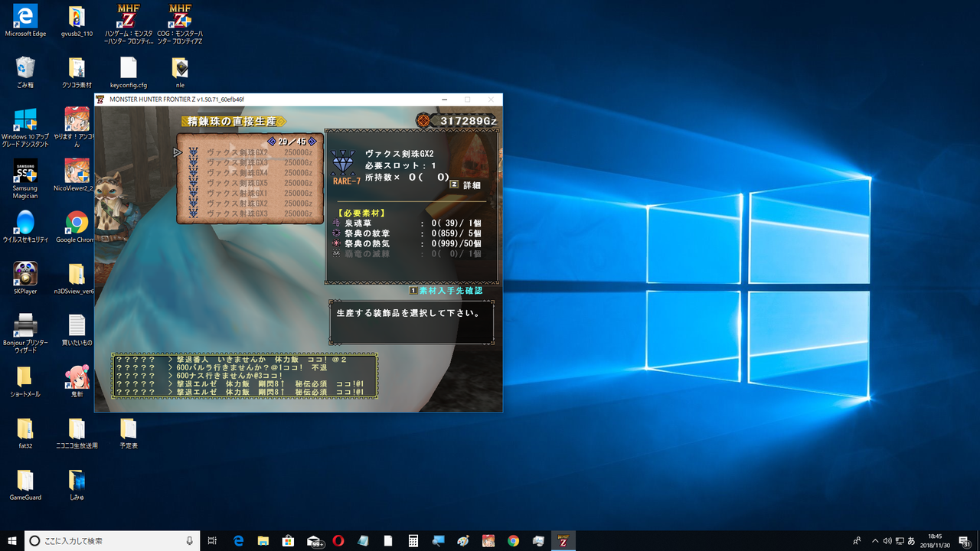
Task: Open Calculator from the taskbar
Action: point(413,540)
